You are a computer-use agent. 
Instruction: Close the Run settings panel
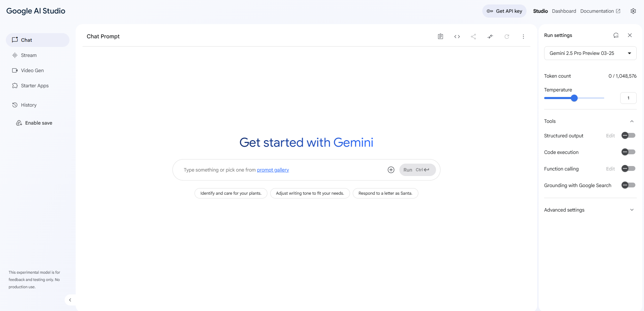click(x=630, y=35)
